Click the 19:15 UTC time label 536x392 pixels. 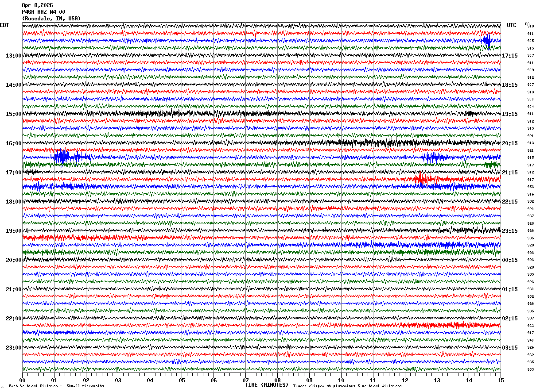510,114
